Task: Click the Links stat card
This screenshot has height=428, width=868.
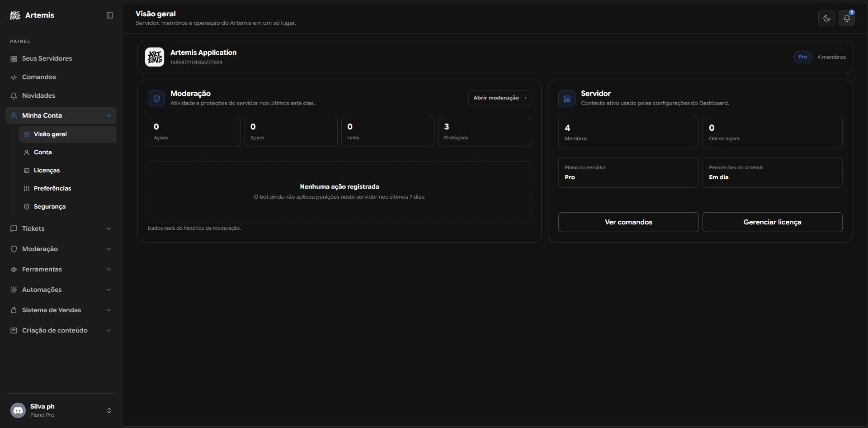Action: [388, 132]
